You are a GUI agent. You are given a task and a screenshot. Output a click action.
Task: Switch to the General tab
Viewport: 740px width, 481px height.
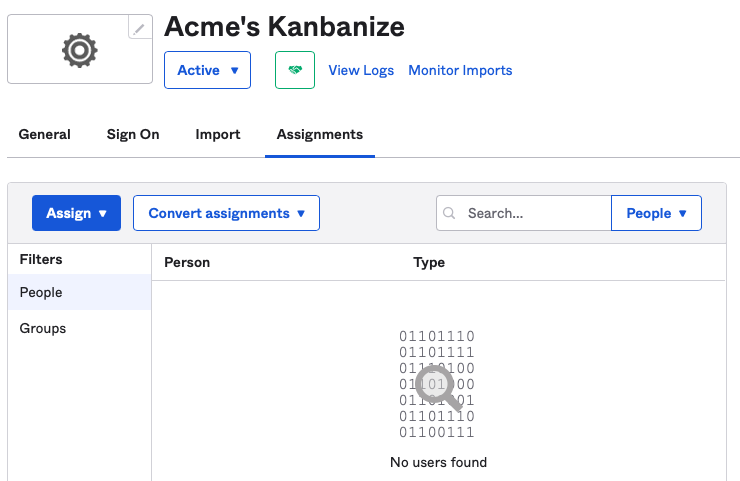(45, 134)
